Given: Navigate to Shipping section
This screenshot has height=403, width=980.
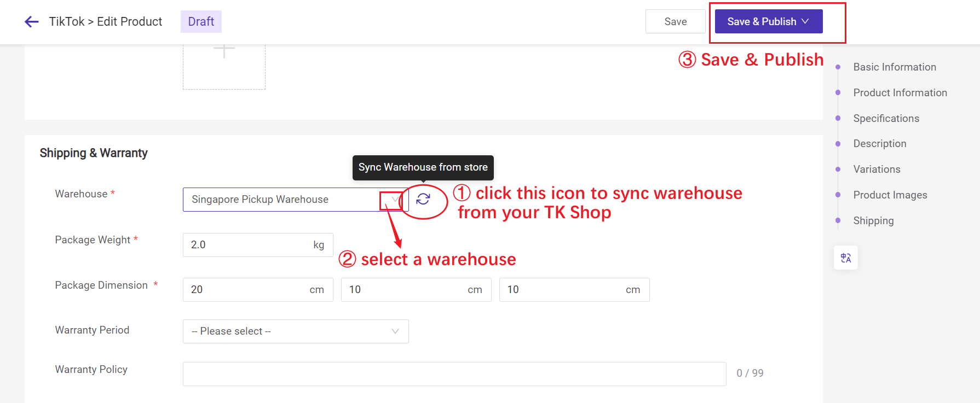Looking at the screenshot, I should pyautogui.click(x=873, y=221).
